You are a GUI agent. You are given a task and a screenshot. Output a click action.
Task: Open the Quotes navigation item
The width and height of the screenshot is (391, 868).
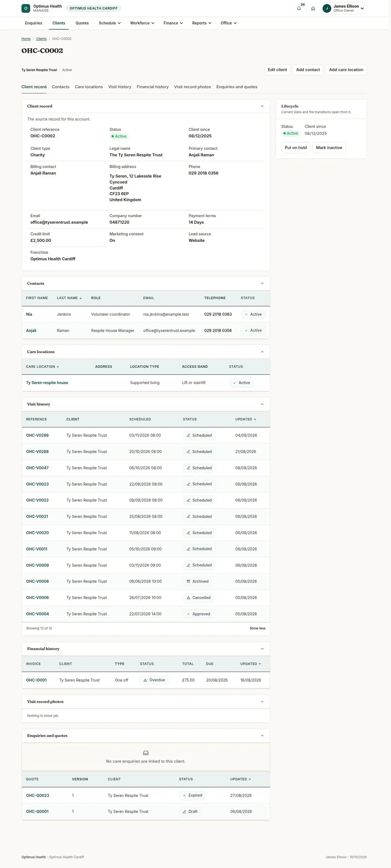point(82,23)
